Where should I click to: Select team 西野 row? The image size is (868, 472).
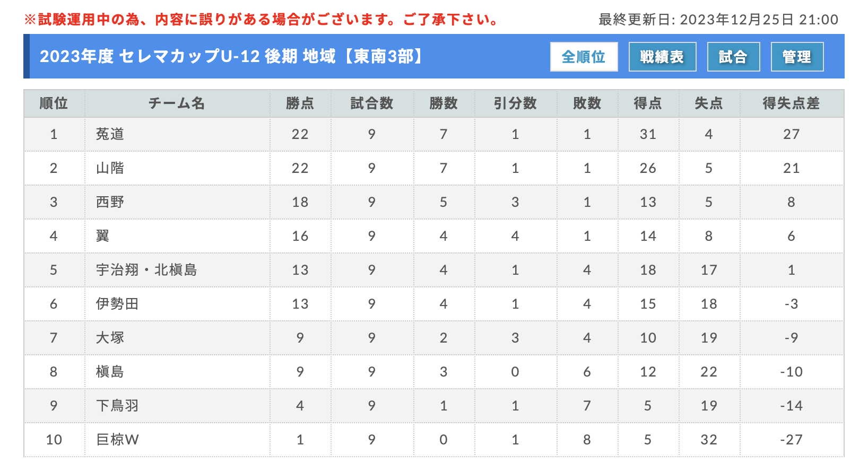[434, 202]
